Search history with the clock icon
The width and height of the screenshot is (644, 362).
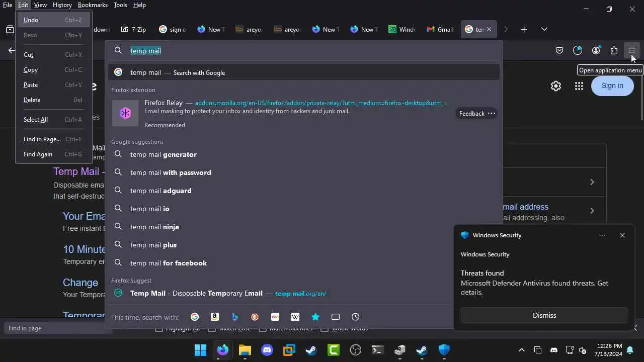pos(356,317)
